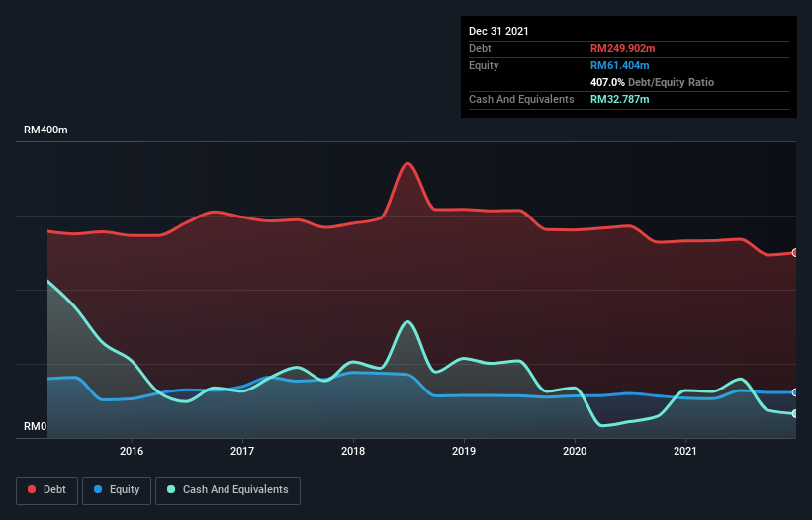The height and width of the screenshot is (520, 812).
Task: Select the 2017 axis label
Action: (x=242, y=451)
